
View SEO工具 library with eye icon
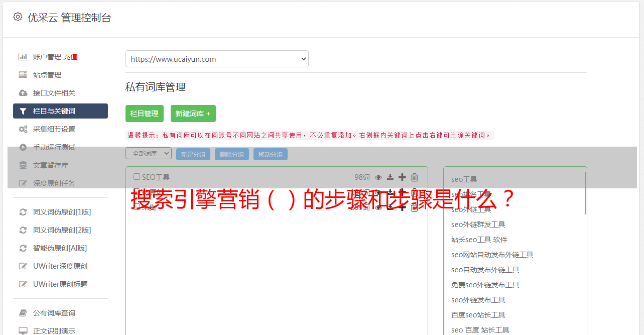coord(378,177)
